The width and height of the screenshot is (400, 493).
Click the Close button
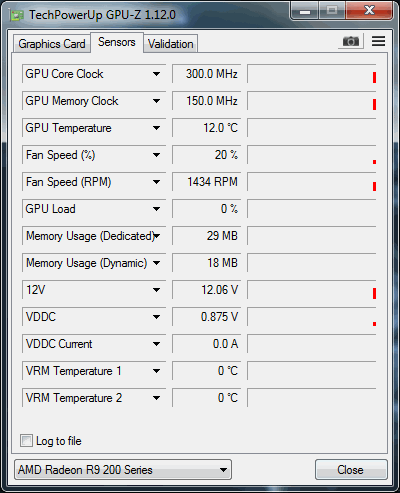click(351, 470)
